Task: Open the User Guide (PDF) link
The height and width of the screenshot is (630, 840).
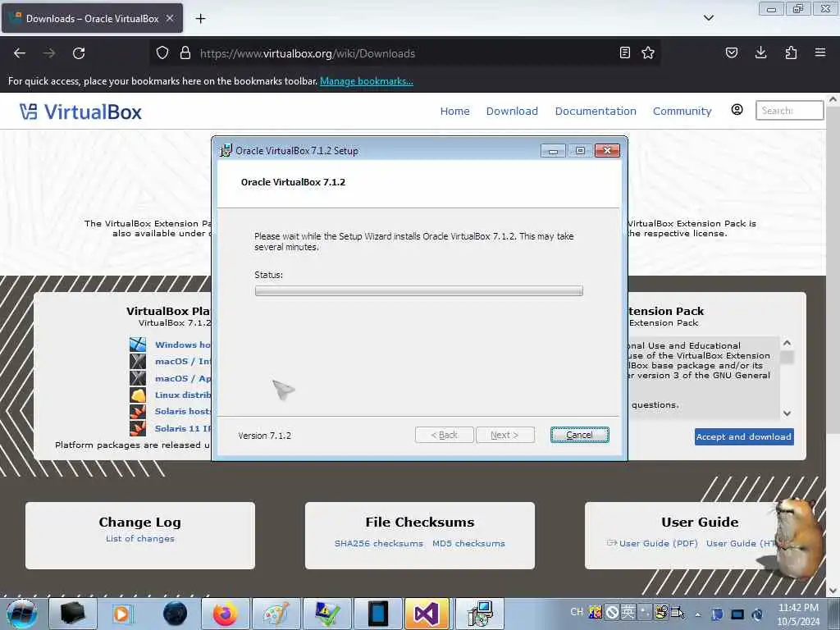Action: 659,543
